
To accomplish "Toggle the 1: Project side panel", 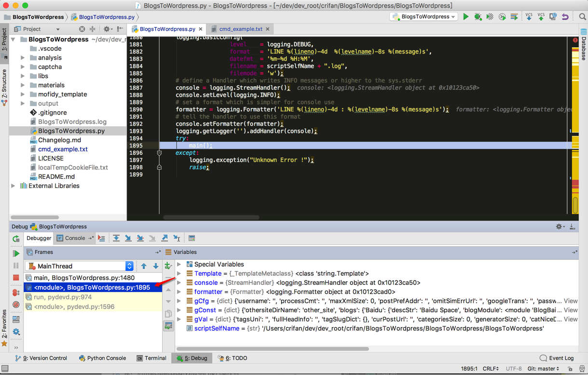I will (x=4, y=43).
